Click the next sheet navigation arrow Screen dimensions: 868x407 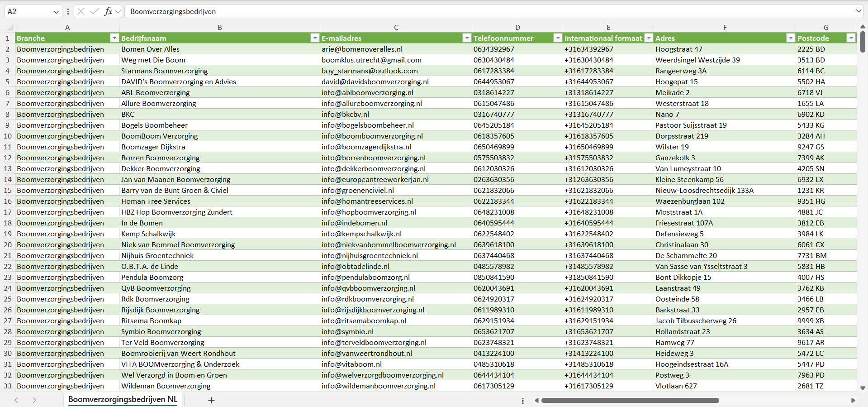click(34, 400)
